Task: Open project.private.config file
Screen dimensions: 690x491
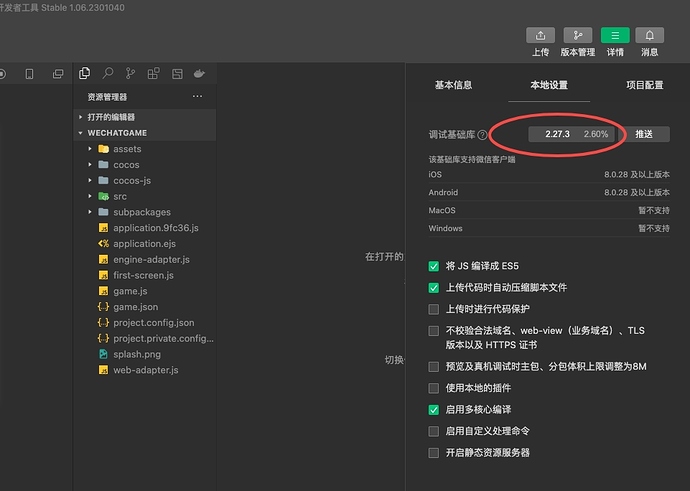Action: click(163, 339)
